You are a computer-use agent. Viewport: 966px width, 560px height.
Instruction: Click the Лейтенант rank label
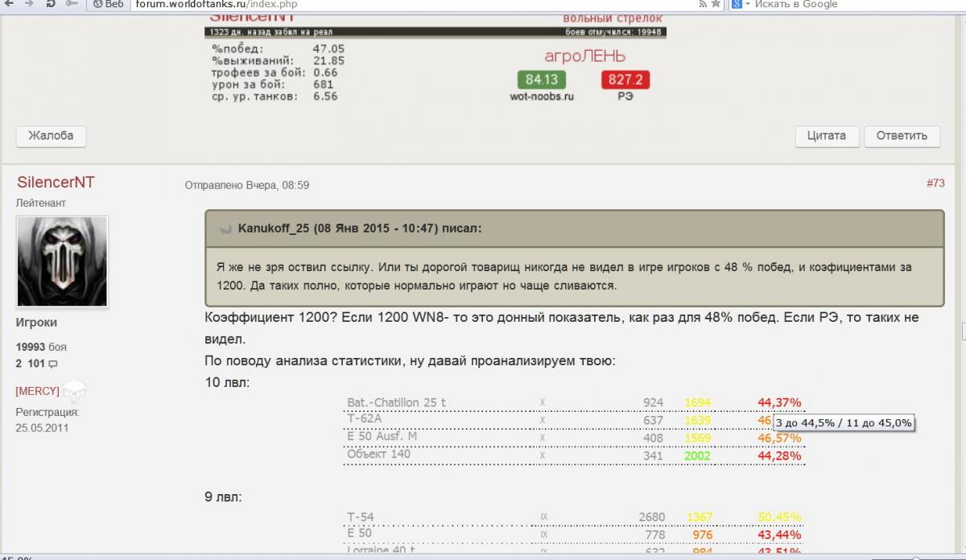pos(41,203)
